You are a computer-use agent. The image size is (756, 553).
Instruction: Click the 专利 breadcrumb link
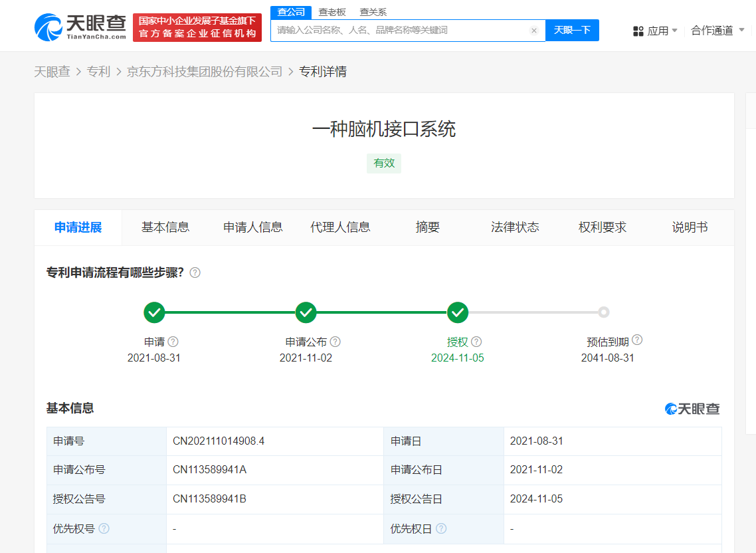(x=98, y=72)
